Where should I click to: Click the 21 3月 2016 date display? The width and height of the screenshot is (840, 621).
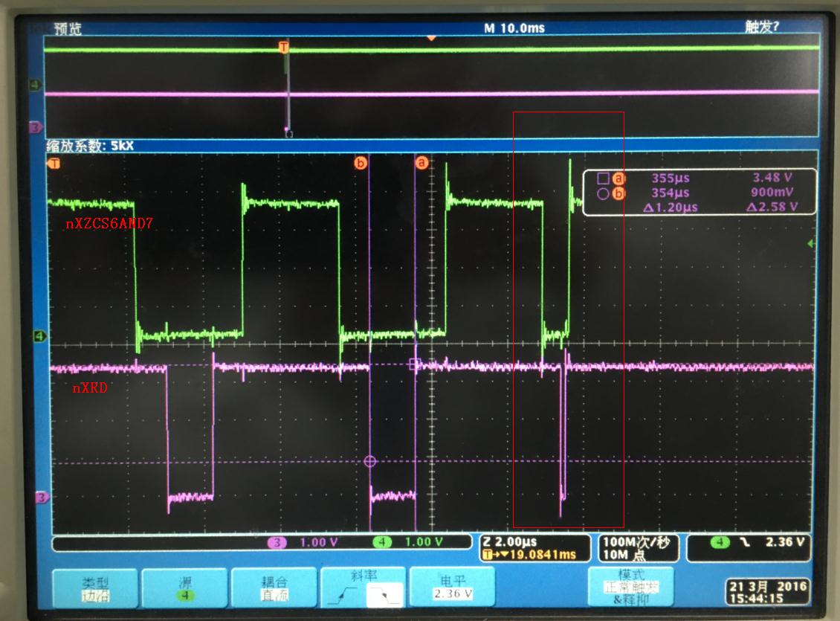768,586
